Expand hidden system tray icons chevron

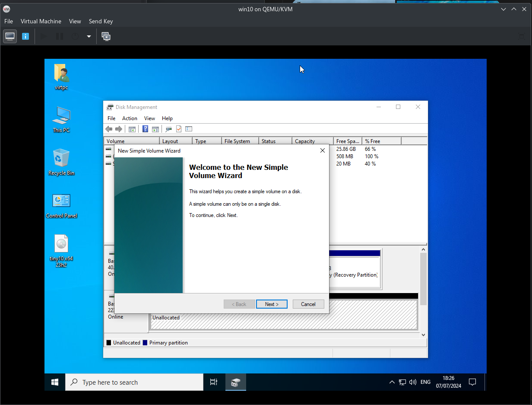(x=392, y=382)
